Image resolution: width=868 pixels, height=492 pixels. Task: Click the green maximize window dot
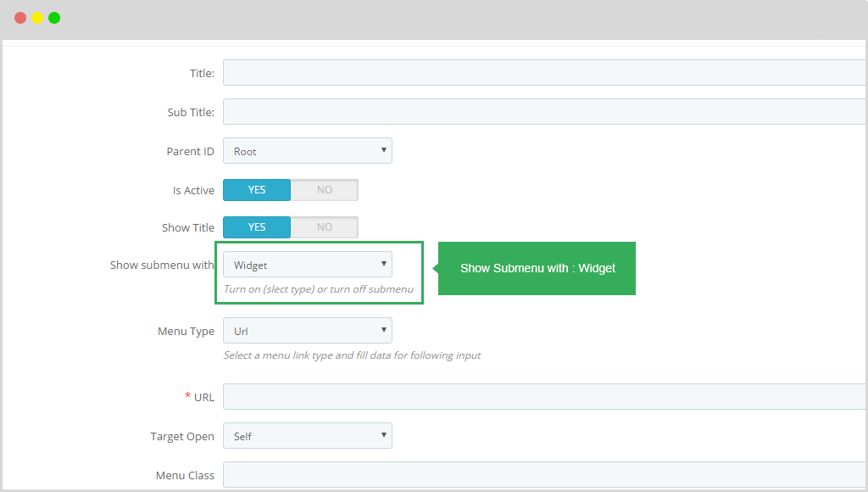coord(54,18)
